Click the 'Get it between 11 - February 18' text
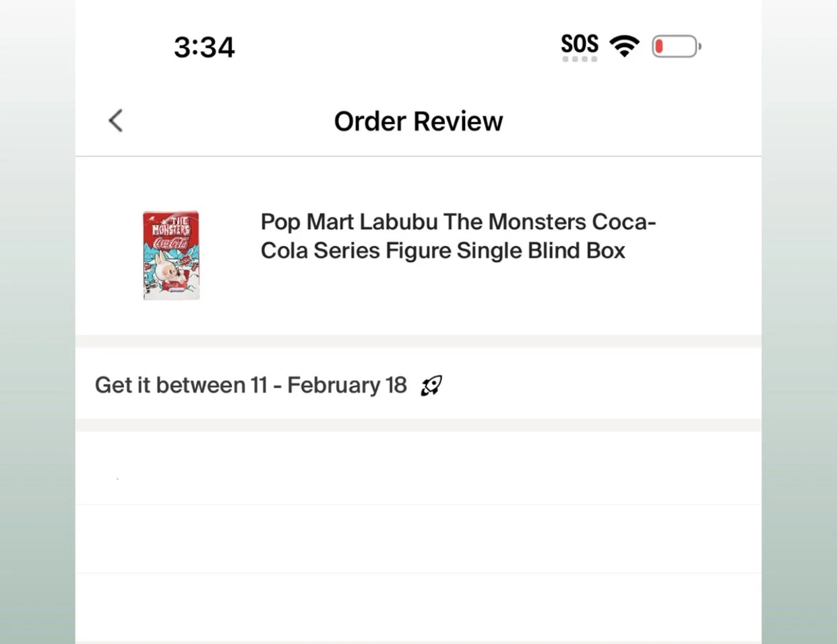This screenshot has height=644, width=837. [251, 385]
